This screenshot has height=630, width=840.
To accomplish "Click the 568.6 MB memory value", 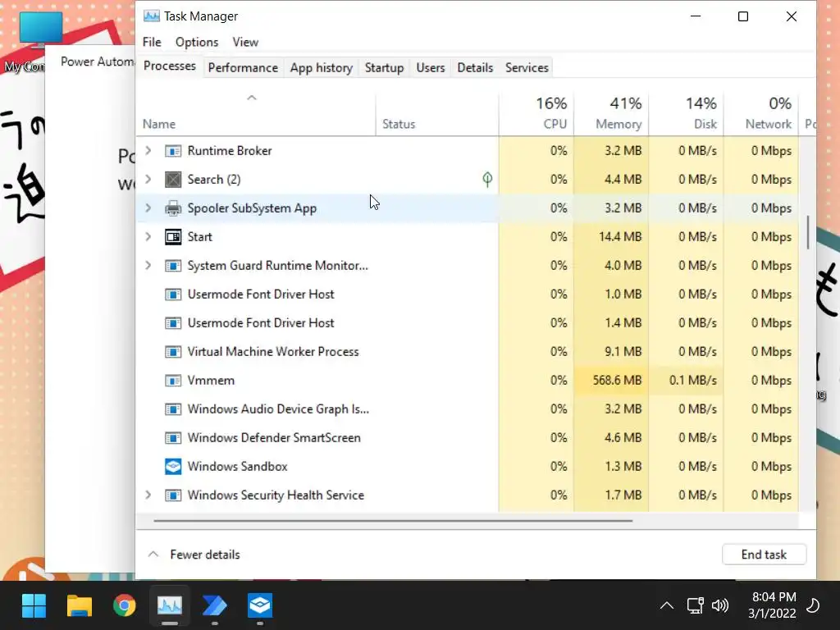I will point(617,381).
